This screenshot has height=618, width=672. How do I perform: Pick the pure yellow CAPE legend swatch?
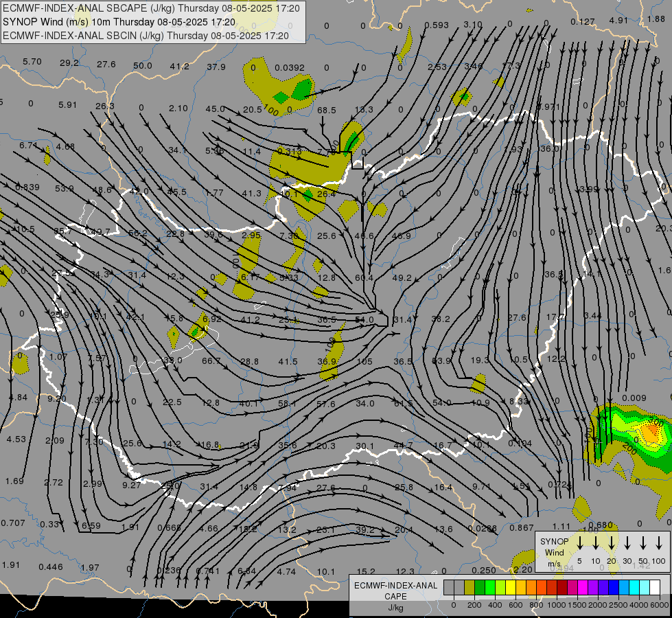(511, 588)
